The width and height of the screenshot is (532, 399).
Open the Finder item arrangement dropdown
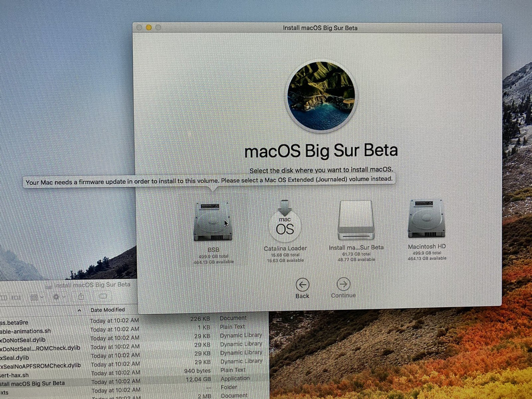point(37,297)
